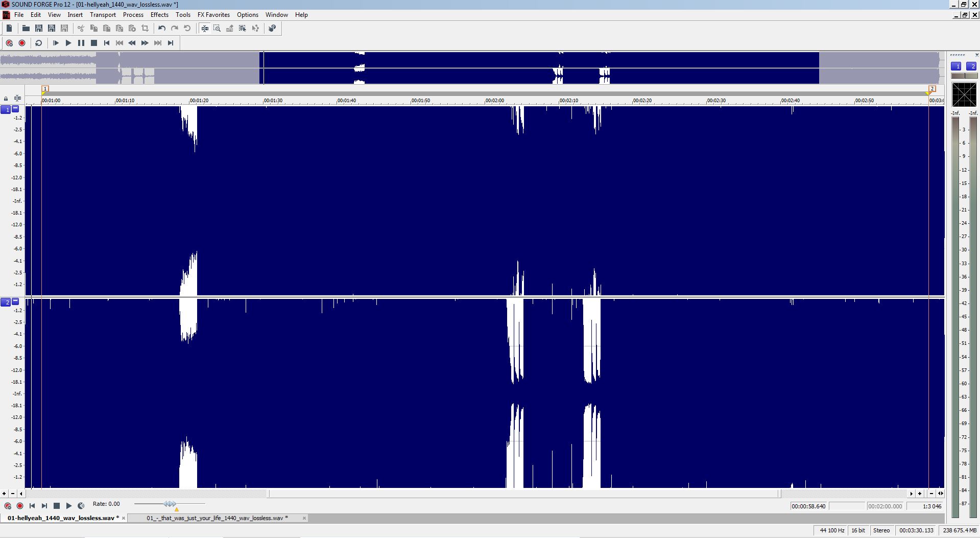Viewport: 980px width, 538px height.
Task: Zoom in time with bottom-right plus button
Action: (920, 494)
